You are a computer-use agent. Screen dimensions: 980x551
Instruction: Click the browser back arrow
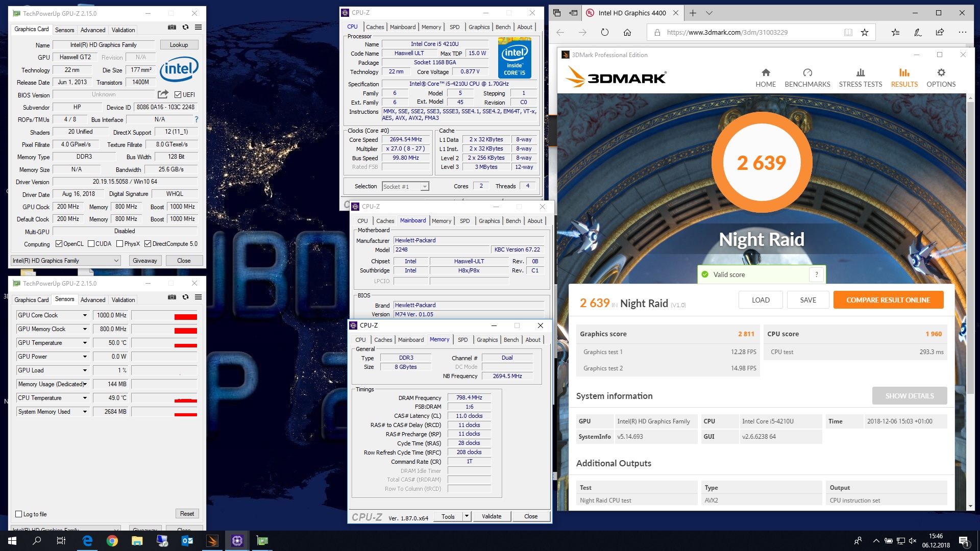coord(560,32)
